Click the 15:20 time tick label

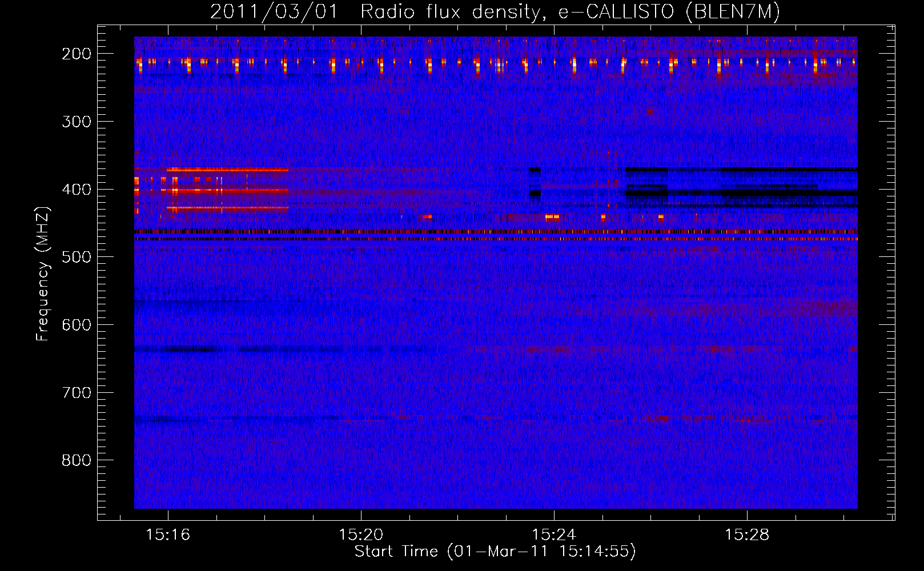tap(361, 534)
